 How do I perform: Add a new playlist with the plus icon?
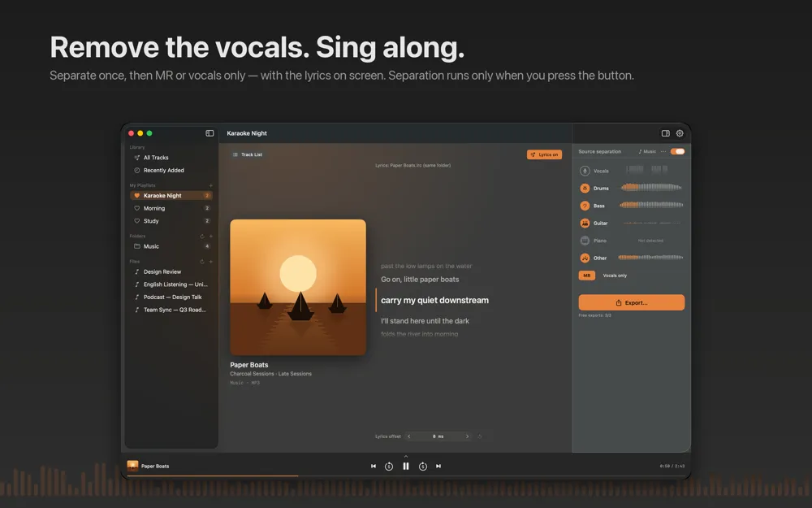click(211, 185)
